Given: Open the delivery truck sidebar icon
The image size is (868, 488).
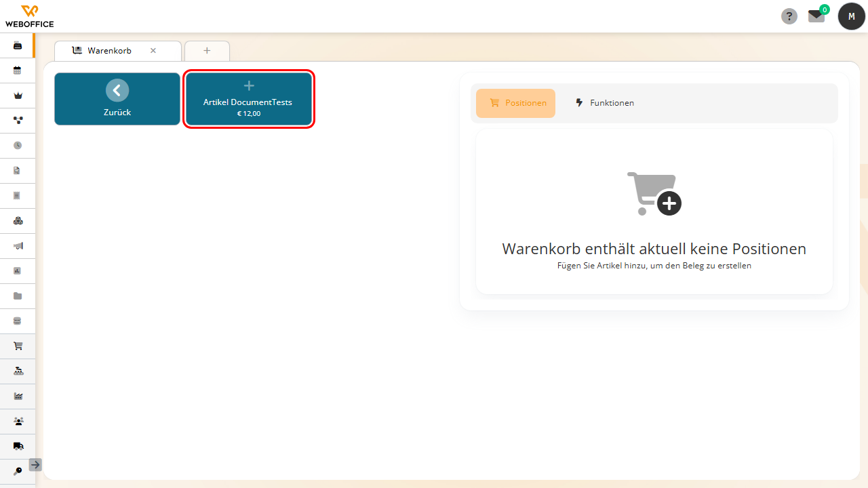Looking at the screenshot, I should (18, 446).
